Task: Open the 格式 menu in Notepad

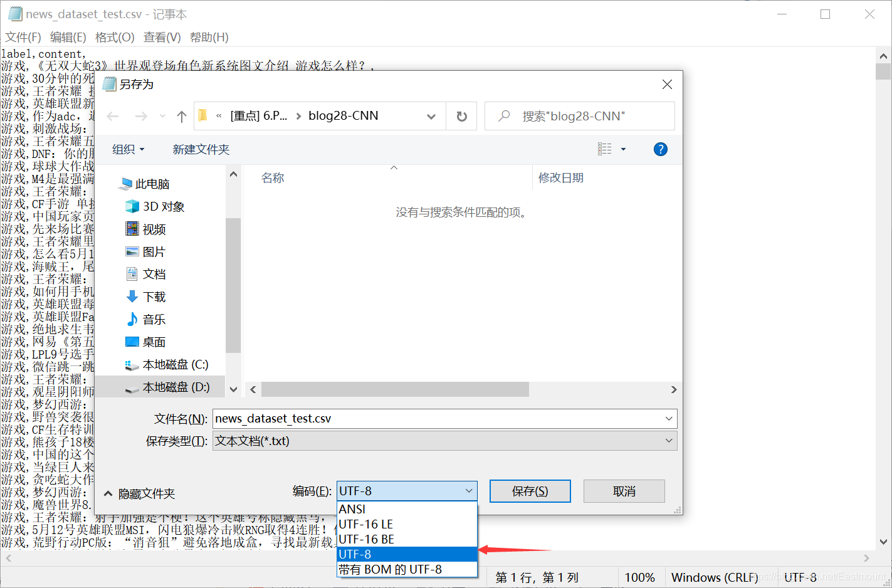Action: 114,37
